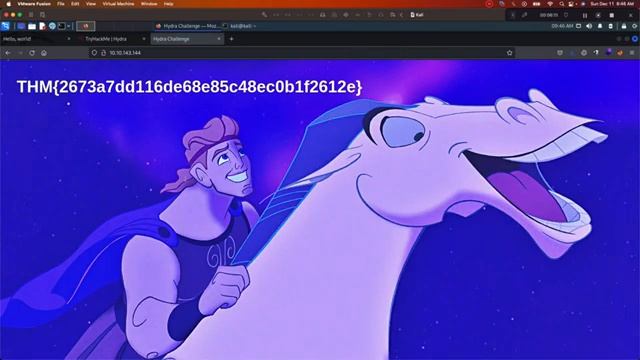Open the display settings icon in Kali panel
640x360 pixels.
click(x=578, y=26)
